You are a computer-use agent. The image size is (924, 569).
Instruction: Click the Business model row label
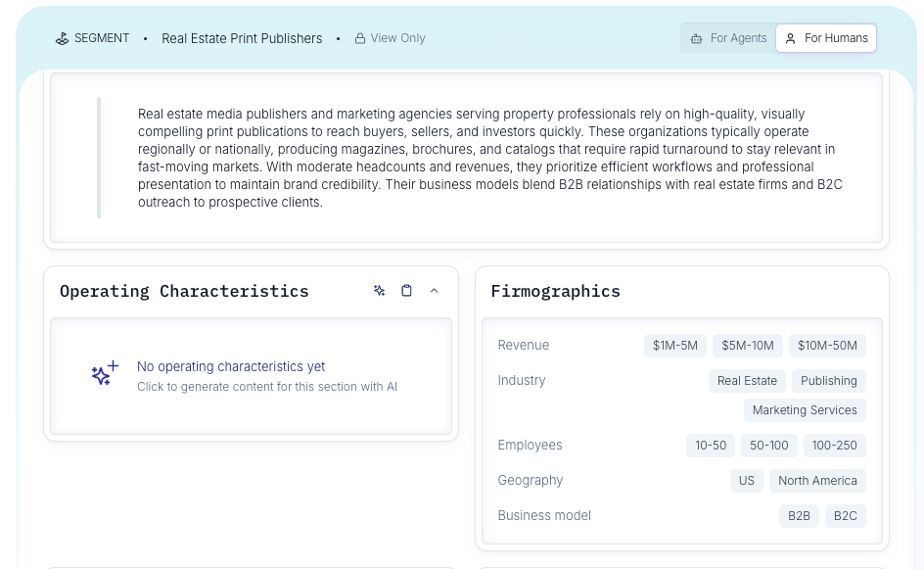tap(544, 516)
